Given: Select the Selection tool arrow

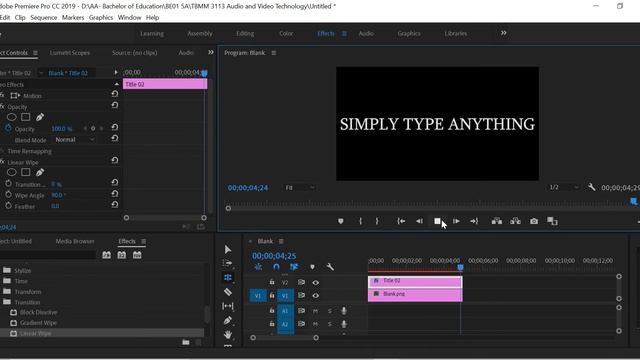Looking at the screenshot, I should pos(228,249).
